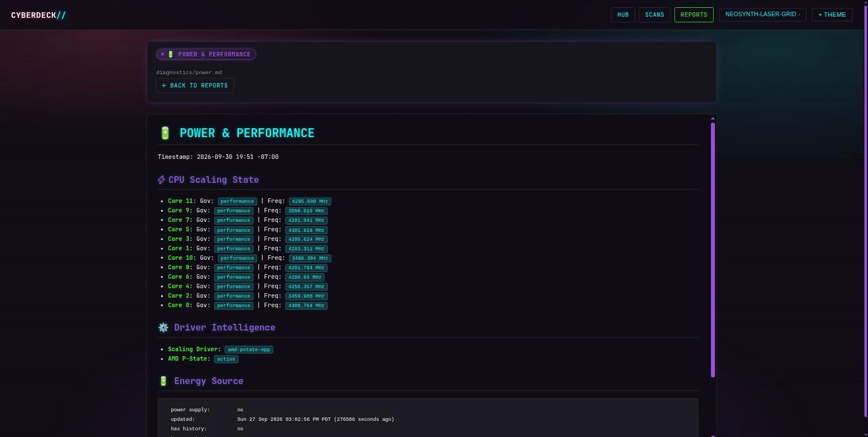Click the Core 10 label
This screenshot has width=868, height=437.
pyautogui.click(x=181, y=258)
